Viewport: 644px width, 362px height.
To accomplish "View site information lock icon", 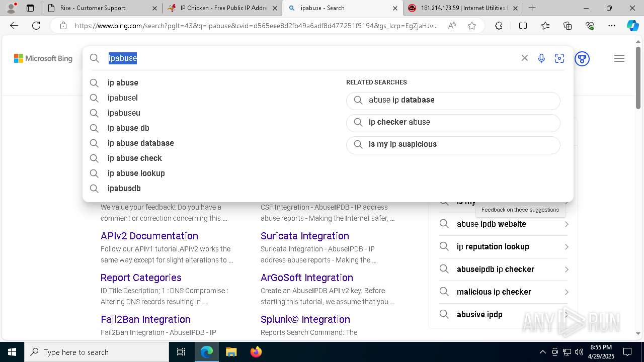I will point(63,26).
